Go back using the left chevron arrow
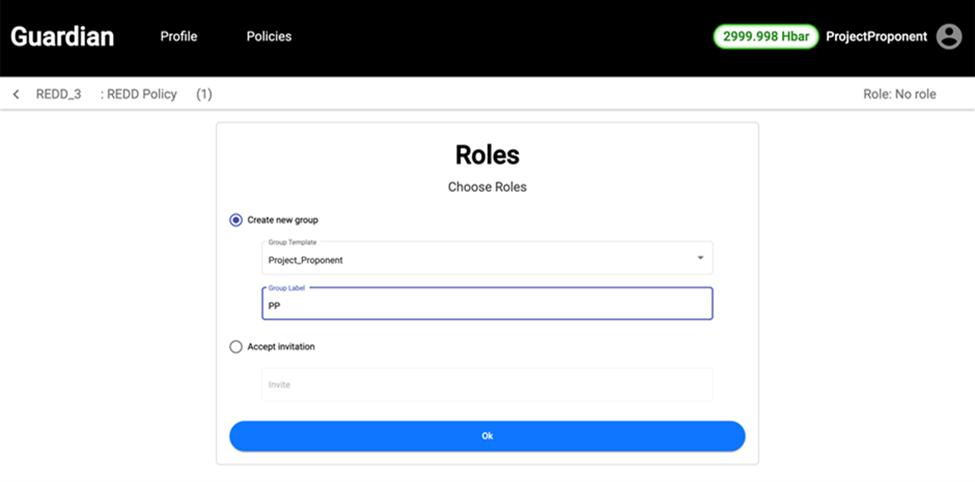975x482 pixels. pyautogui.click(x=16, y=94)
